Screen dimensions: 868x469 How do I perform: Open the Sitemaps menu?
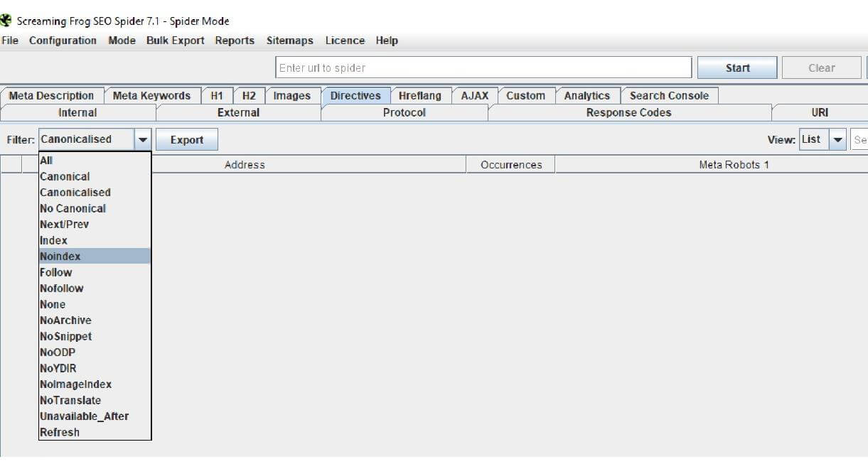click(289, 41)
